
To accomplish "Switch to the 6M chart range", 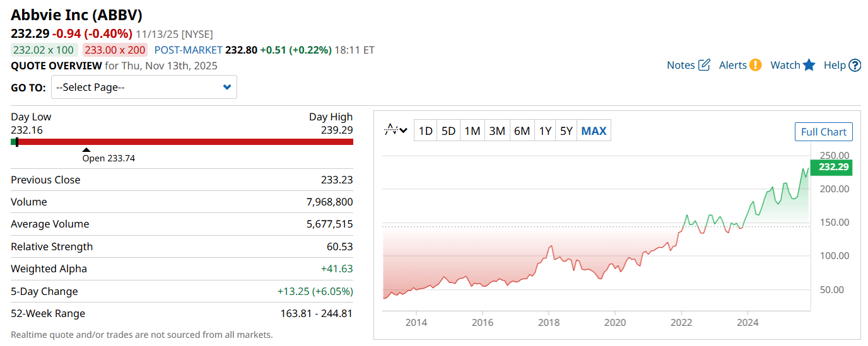I will point(522,131).
